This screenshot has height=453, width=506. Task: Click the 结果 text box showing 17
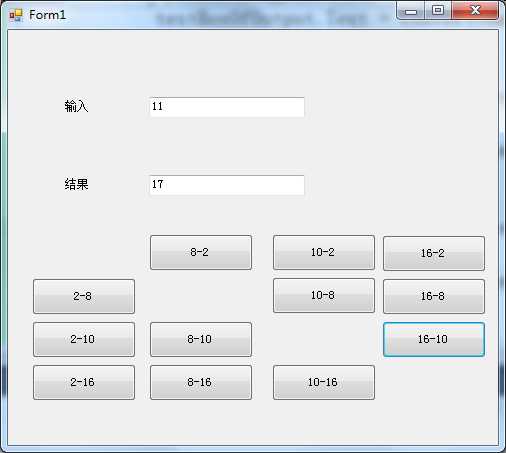click(227, 185)
